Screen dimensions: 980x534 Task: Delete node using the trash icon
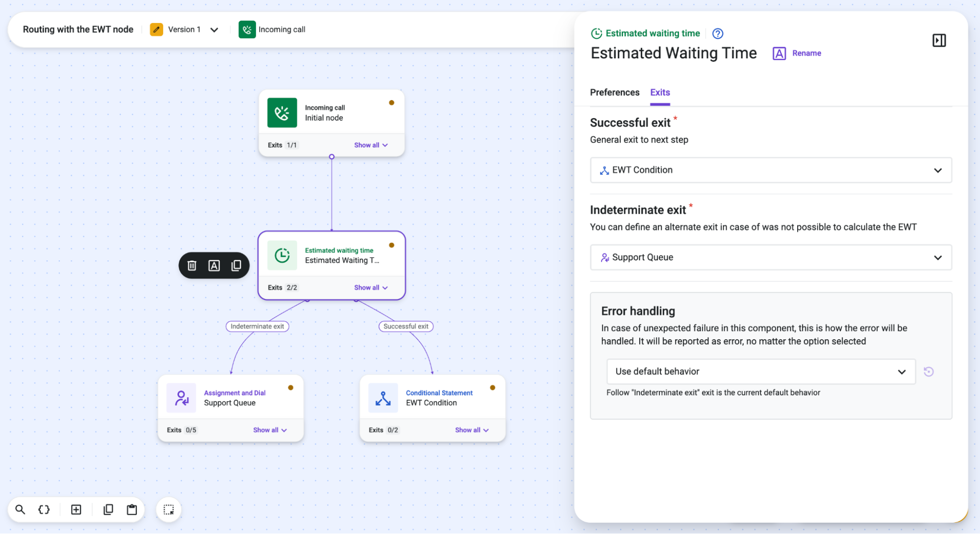coord(192,266)
